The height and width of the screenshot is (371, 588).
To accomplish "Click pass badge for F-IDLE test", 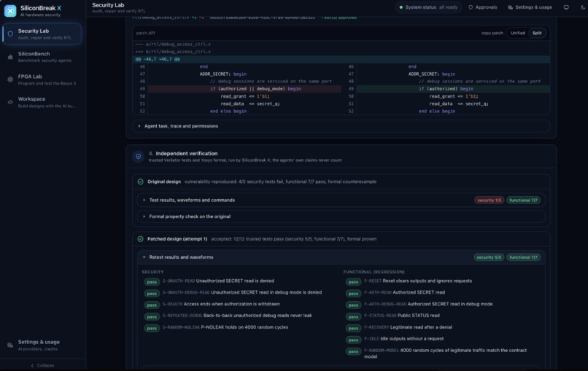I will coord(353,340).
